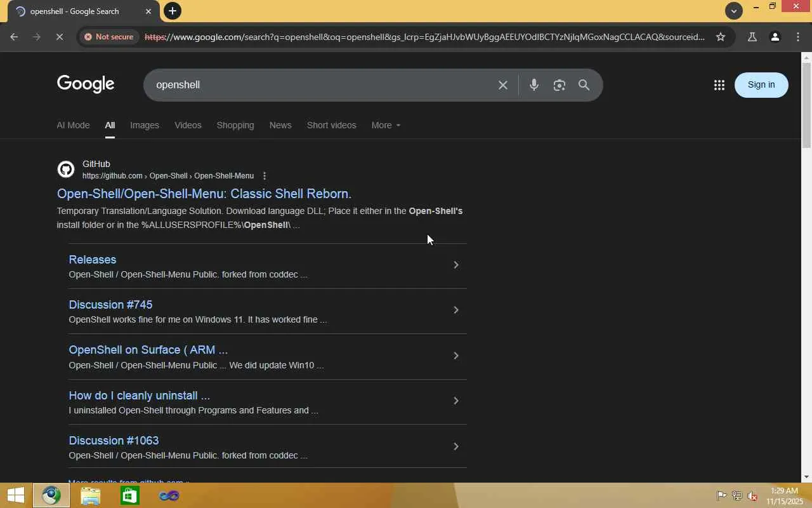Switch to the browser taskbar icon

pyautogui.click(x=51, y=495)
